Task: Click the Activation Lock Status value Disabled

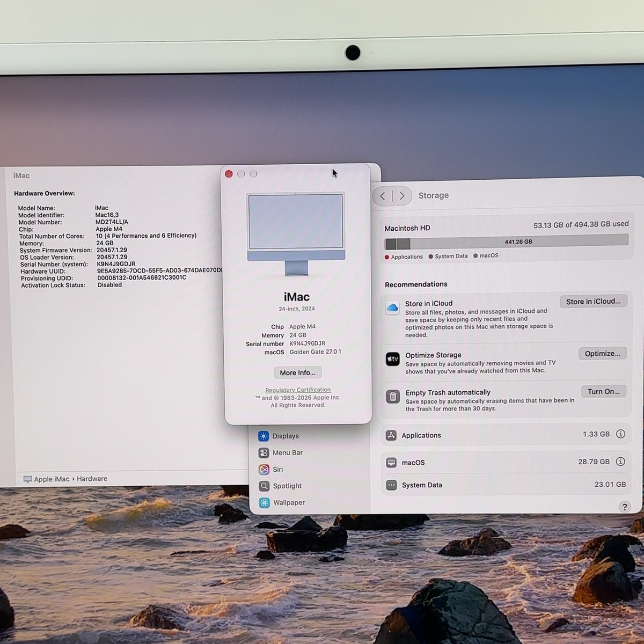Action: pyautogui.click(x=109, y=285)
